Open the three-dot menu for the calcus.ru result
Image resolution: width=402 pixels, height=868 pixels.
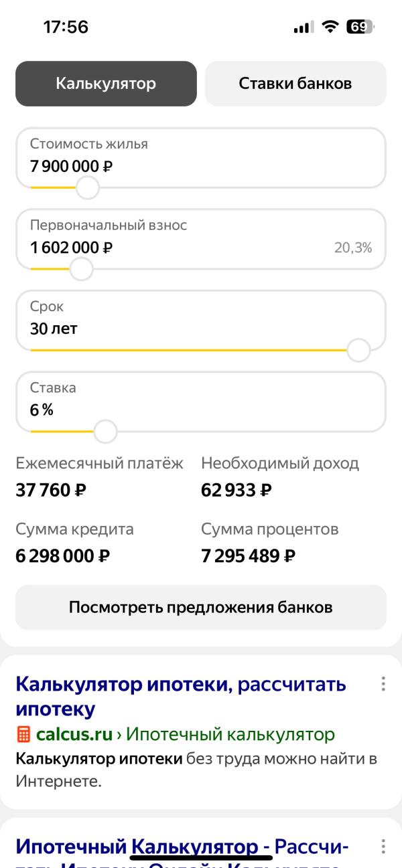pyautogui.click(x=383, y=683)
